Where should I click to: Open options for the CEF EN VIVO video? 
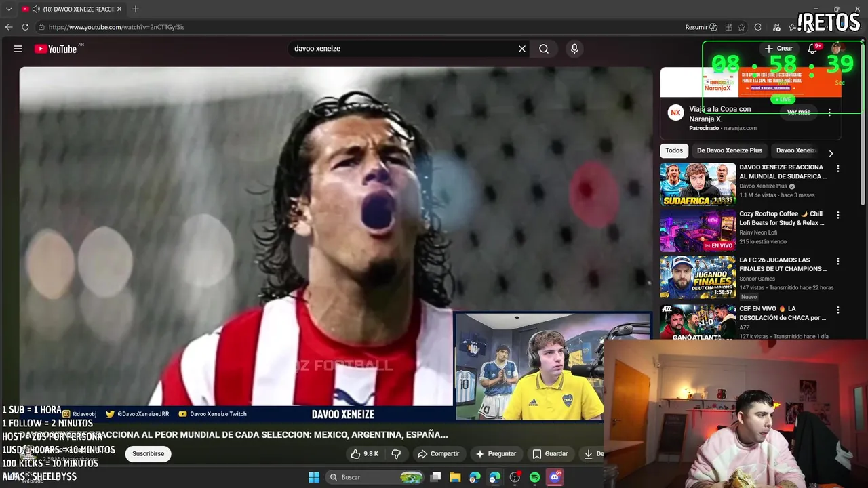[838, 310]
